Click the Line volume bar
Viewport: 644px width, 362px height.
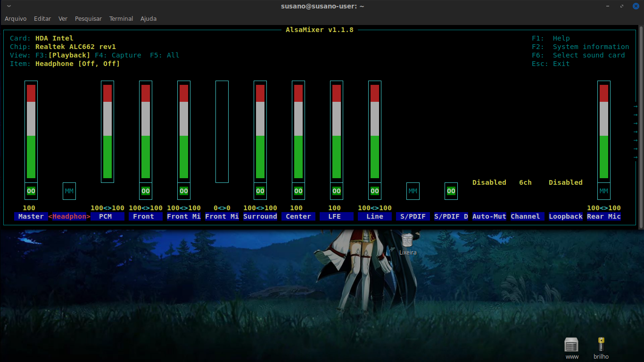click(375, 132)
